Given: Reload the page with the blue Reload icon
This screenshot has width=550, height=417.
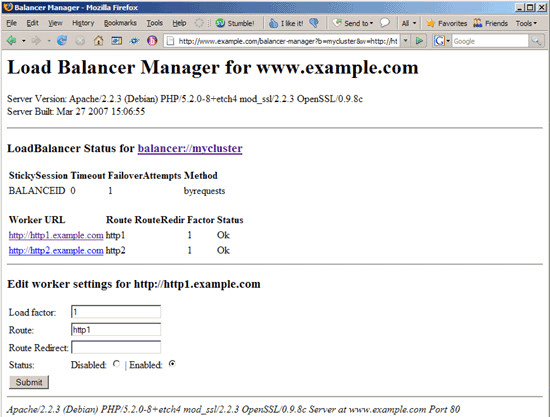Looking at the screenshot, I should (62, 41).
